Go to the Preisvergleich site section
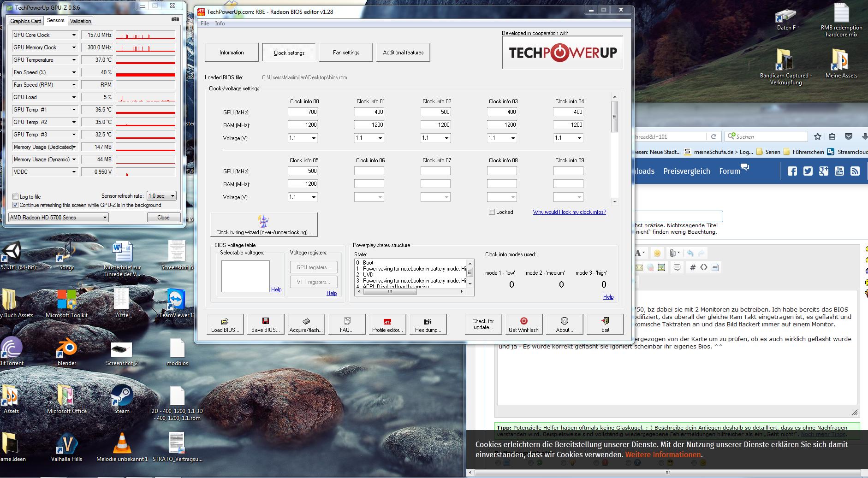Image resolution: width=868 pixels, height=478 pixels. 687,171
